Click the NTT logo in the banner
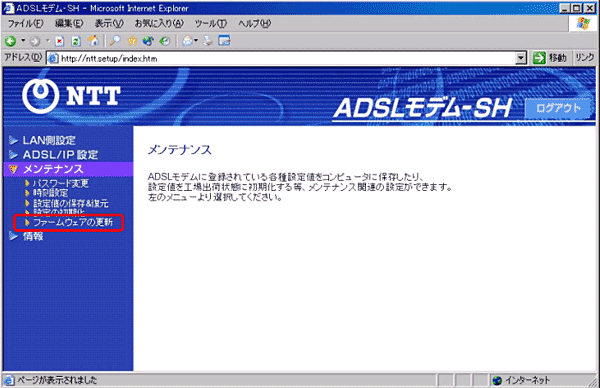Image resolution: width=600 pixels, height=388 pixels. (71, 97)
